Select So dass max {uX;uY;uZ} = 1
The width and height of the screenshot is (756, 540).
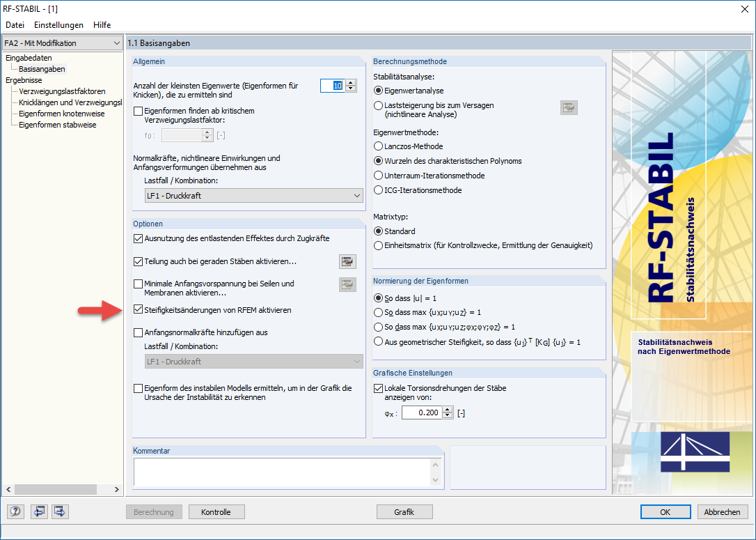[x=379, y=313]
